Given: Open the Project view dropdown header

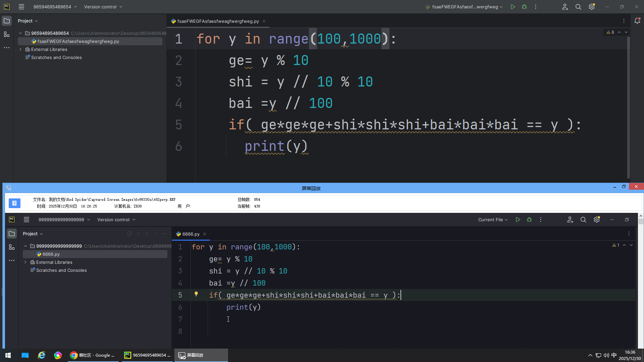Looking at the screenshot, I should tap(28, 21).
